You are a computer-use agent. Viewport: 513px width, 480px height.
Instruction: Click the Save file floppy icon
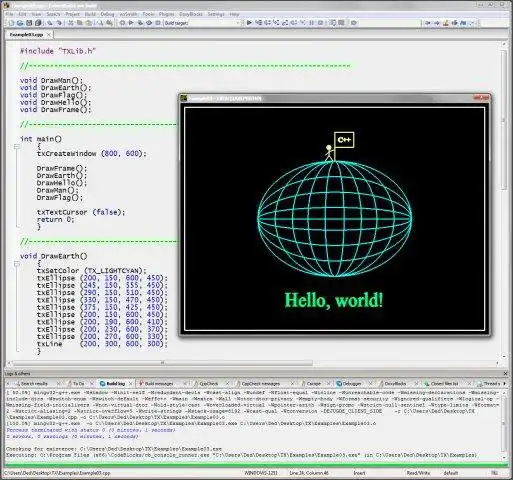(29, 23)
